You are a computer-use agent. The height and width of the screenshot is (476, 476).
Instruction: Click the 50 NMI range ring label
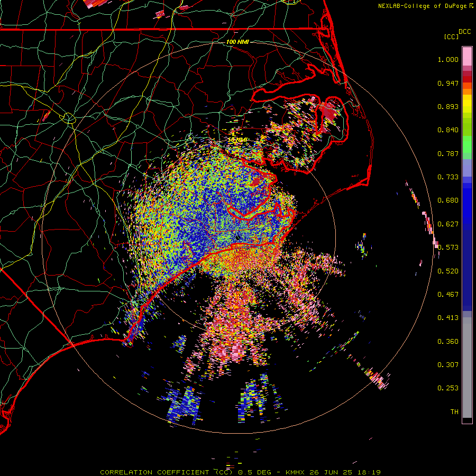pyautogui.click(x=237, y=140)
